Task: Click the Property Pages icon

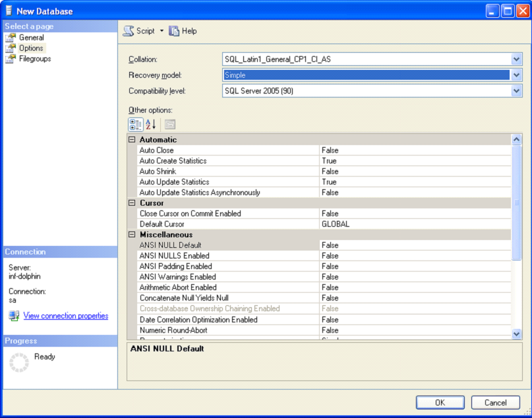Action: (x=169, y=125)
